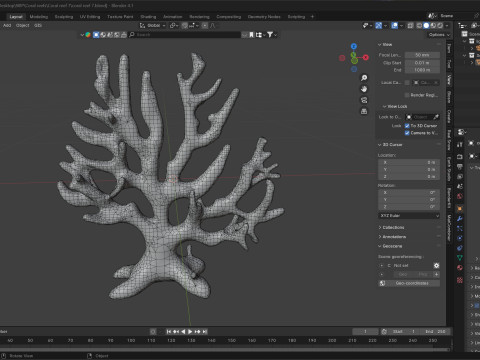Toggle show gizmo button
The image size is (480, 360).
tap(379, 26)
